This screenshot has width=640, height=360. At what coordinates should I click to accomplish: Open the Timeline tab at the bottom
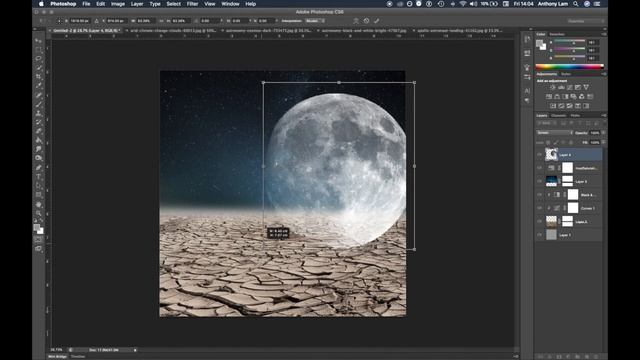pyautogui.click(x=78, y=356)
